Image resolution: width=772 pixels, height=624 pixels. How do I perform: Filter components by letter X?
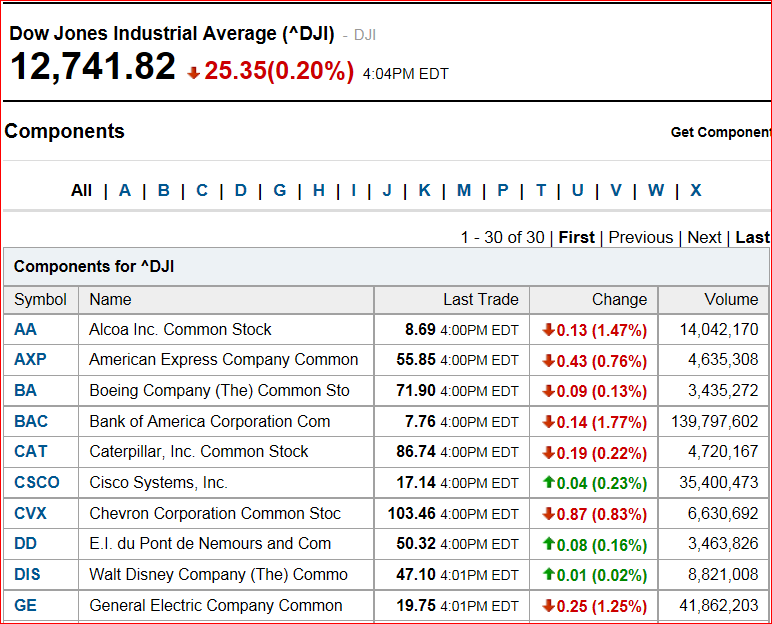click(x=695, y=190)
